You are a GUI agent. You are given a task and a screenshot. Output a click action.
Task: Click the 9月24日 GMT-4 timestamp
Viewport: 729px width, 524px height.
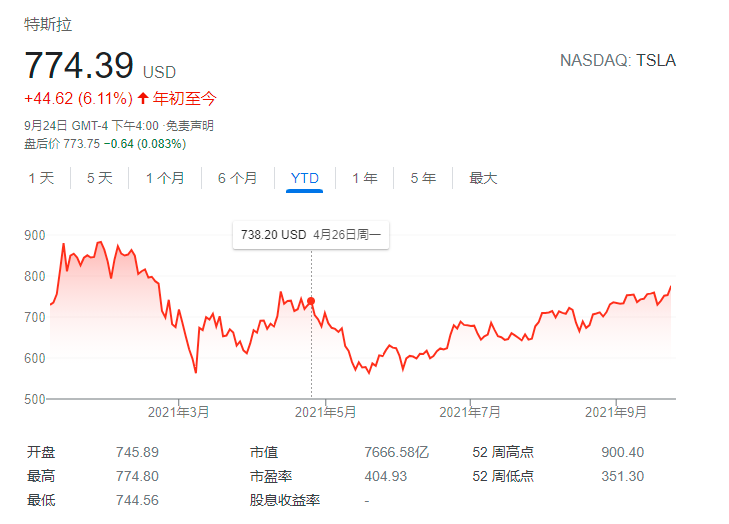point(92,126)
